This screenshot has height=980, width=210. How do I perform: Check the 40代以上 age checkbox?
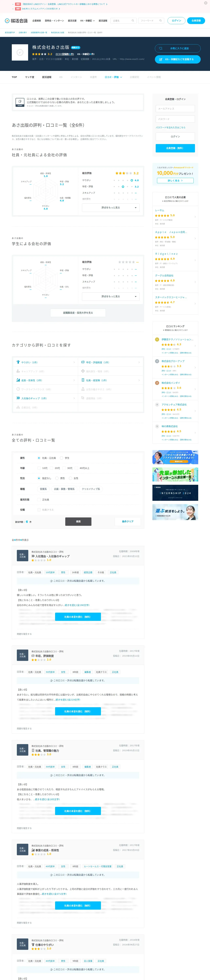(77, 468)
